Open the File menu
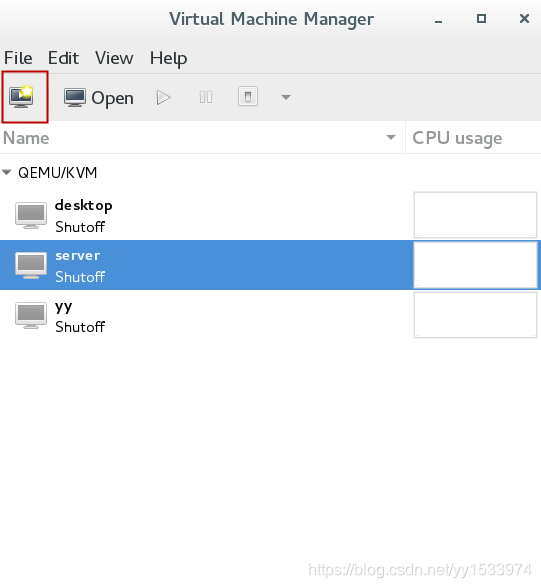Screen dimensions: 541x588 (x=18, y=58)
